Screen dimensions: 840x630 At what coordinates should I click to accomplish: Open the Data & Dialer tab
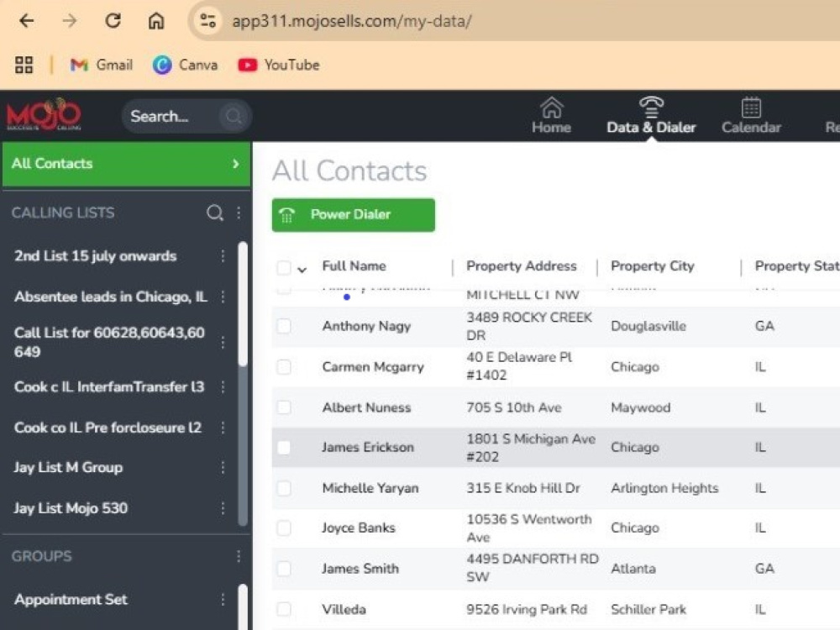tap(651, 115)
